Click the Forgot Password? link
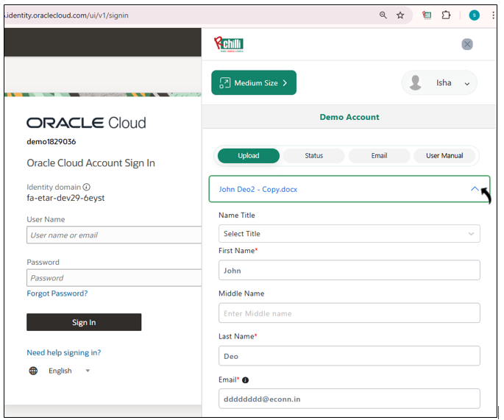The image size is (504, 420). click(x=57, y=293)
